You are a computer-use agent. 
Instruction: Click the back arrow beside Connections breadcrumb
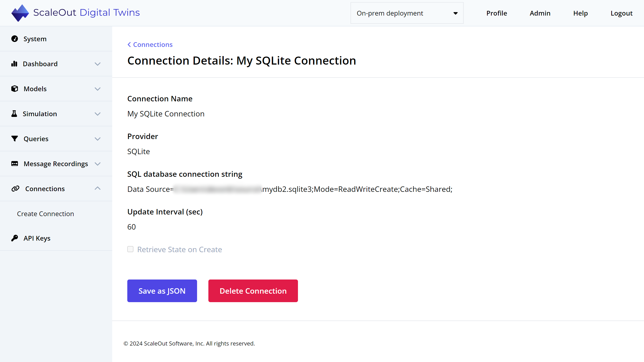tap(129, 45)
